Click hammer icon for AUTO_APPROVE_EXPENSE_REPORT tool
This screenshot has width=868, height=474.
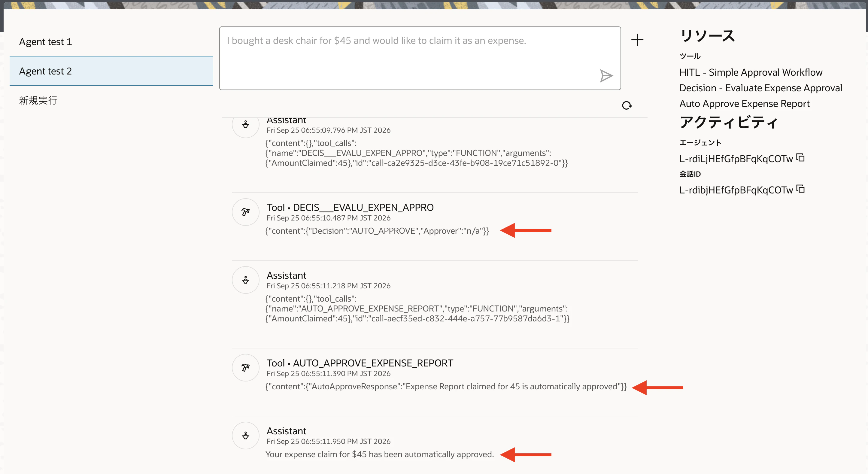pyautogui.click(x=246, y=368)
